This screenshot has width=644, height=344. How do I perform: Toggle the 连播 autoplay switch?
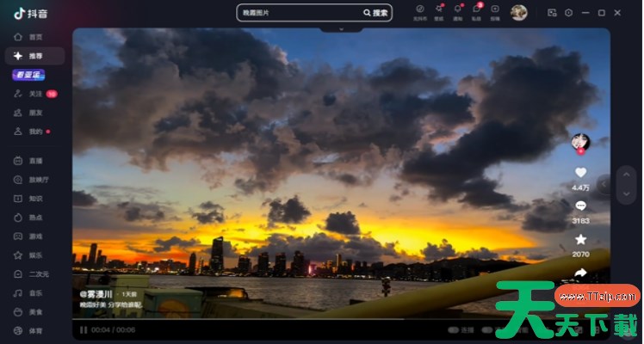point(453,330)
